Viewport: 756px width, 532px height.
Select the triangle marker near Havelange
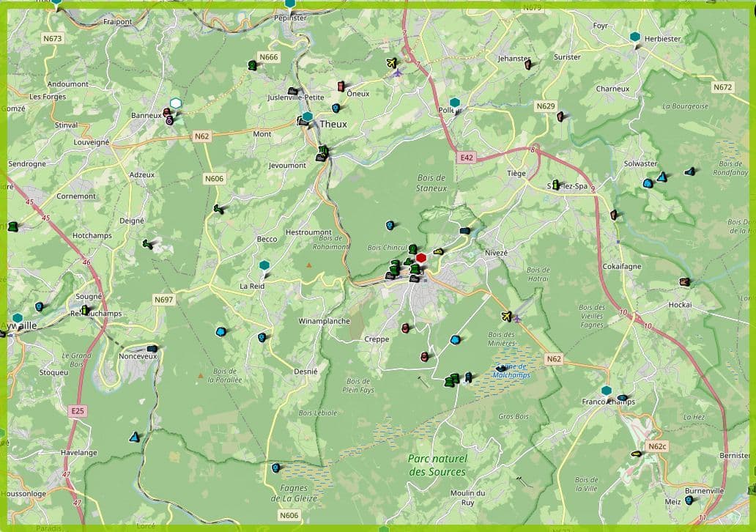134,436
